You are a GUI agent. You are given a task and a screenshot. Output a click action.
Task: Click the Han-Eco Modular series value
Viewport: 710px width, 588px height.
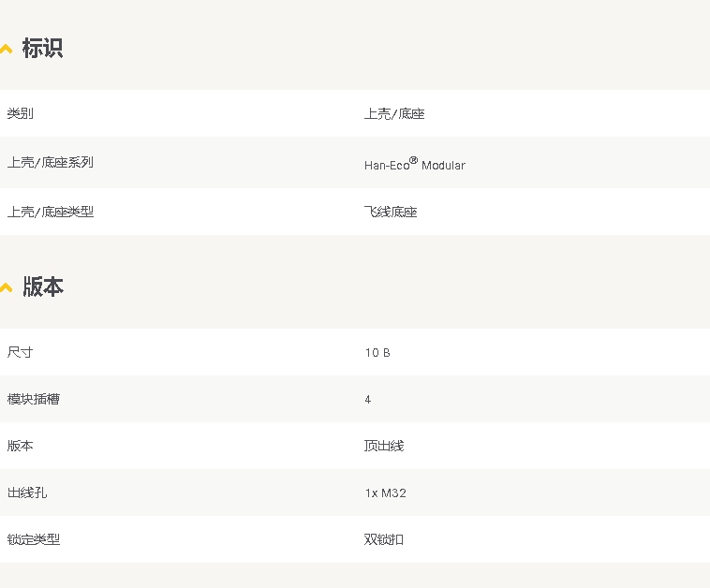point(414,165)
